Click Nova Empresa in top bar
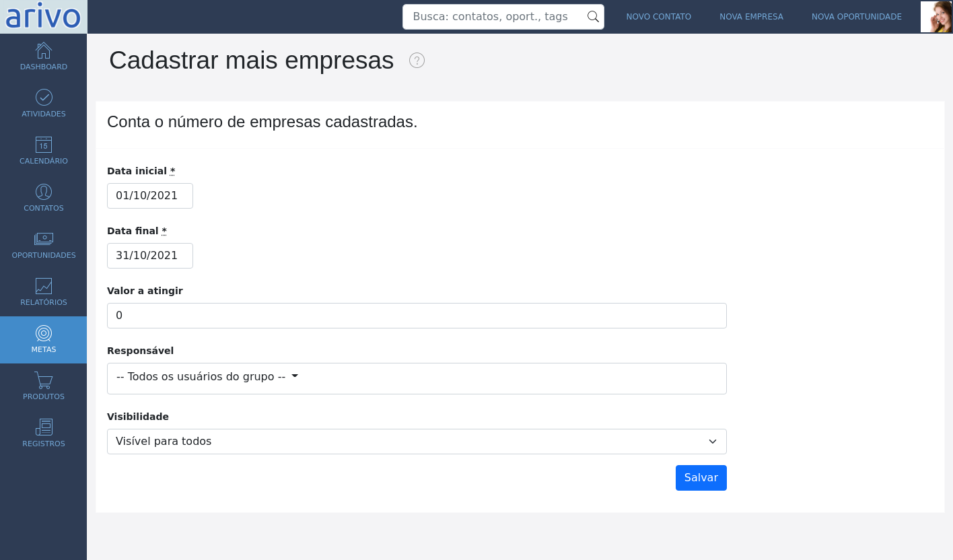This screenshot has width=953, height=560. click(x=751, y=17)
